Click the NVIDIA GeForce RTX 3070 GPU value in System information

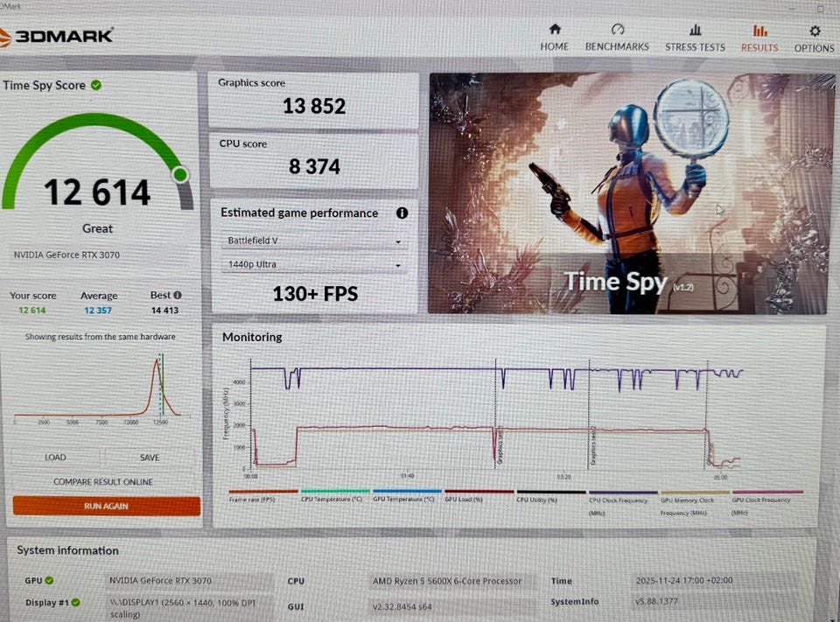pyautogui.click(x=160, y=580)
